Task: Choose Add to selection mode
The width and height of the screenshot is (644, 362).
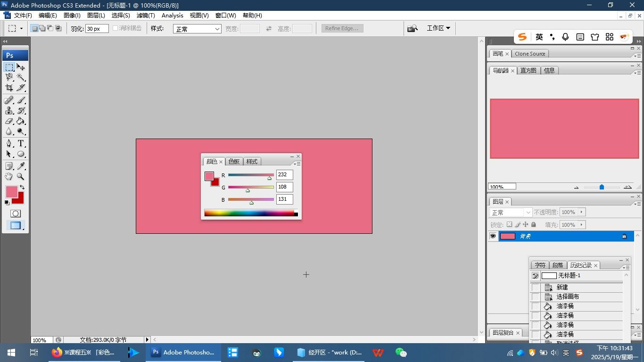Action: click(x=42, y=28)
